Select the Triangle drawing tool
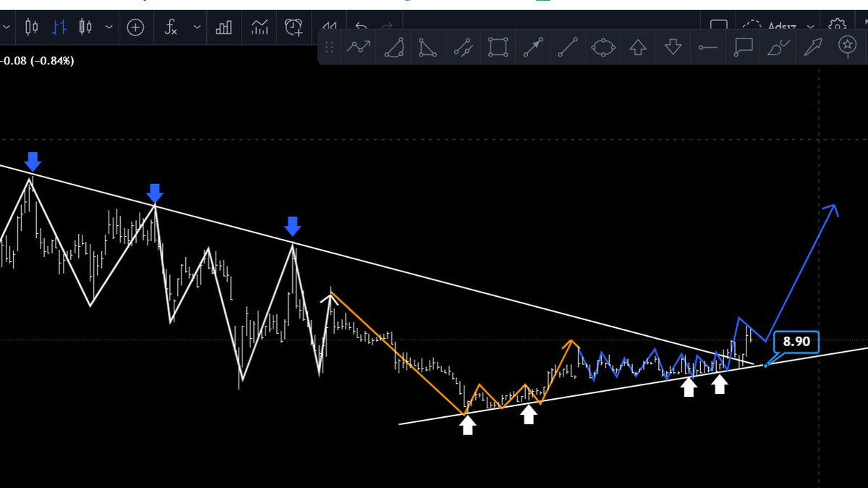868x488 pixels. [x=427, y=48]
